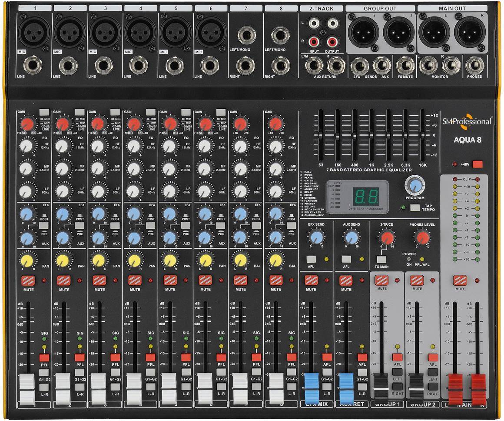Mute channel 1 with its MUTE button

coord(27,281)
